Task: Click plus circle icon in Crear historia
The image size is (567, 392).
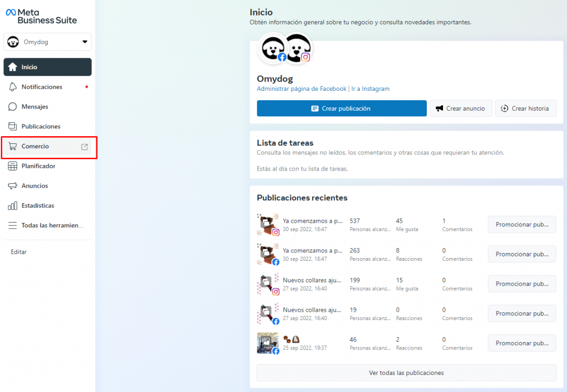Action: (x=504, y=109)
